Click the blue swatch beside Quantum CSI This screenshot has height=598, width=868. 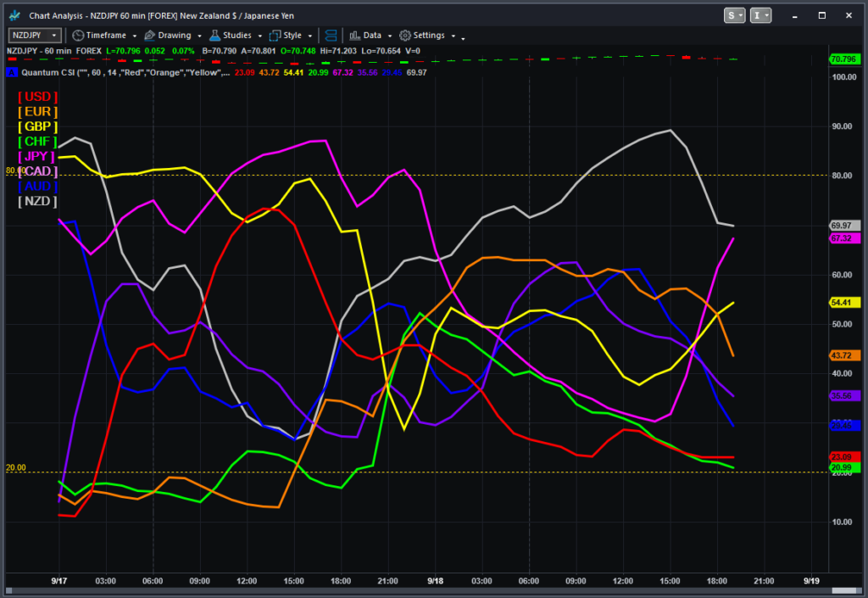[11, 73]
